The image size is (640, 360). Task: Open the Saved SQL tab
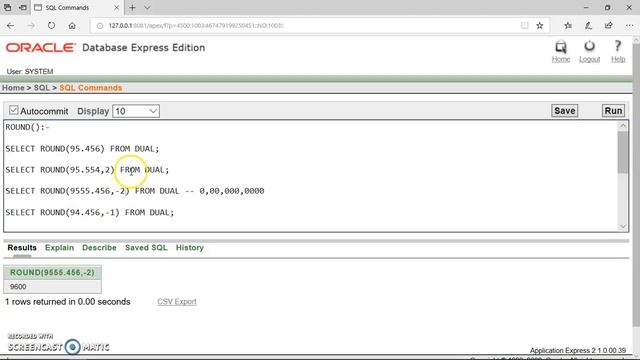tap(146, 248)
